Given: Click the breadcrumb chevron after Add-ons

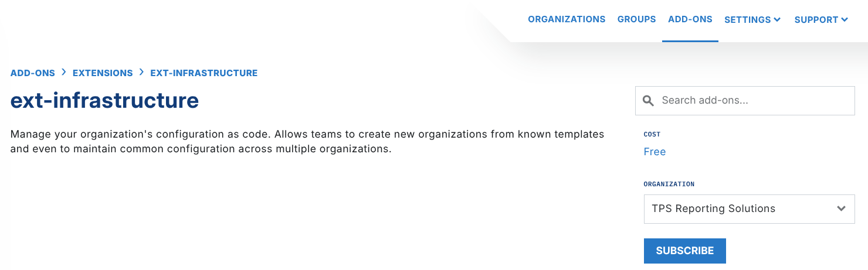Looking at the screenshot, I should 64,73.
